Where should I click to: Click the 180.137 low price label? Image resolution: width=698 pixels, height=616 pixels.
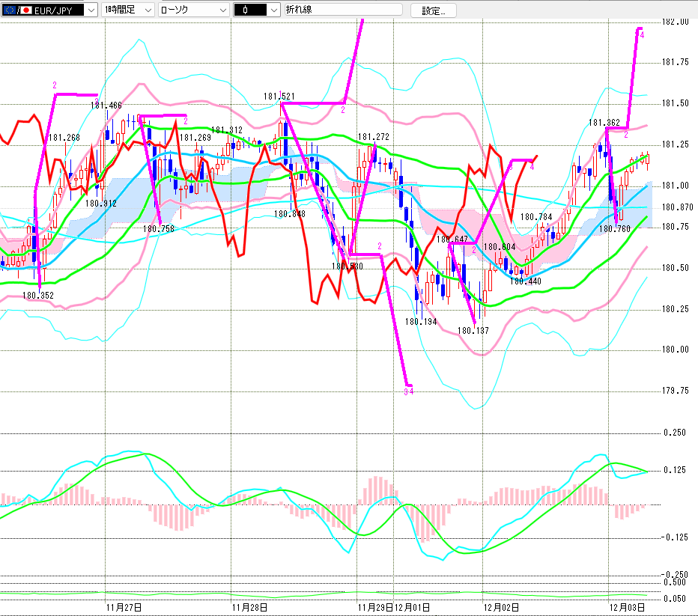(x=473, y=330)
